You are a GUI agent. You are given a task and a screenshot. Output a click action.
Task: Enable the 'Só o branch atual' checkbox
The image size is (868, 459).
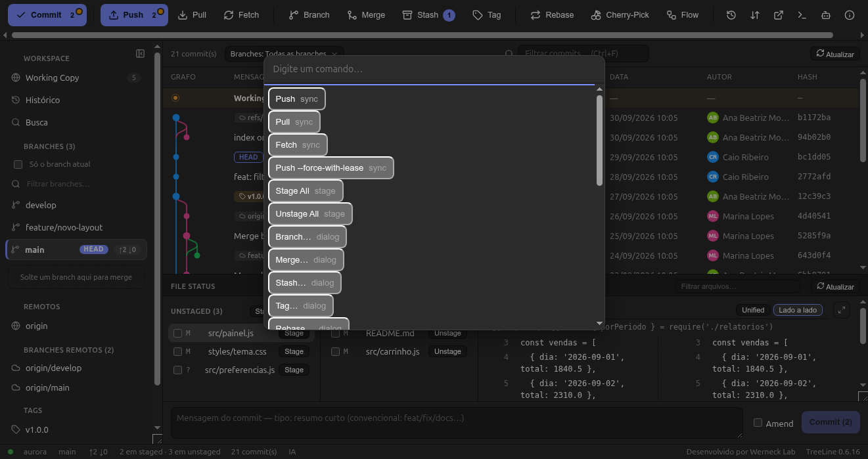[x=18, y=164]
